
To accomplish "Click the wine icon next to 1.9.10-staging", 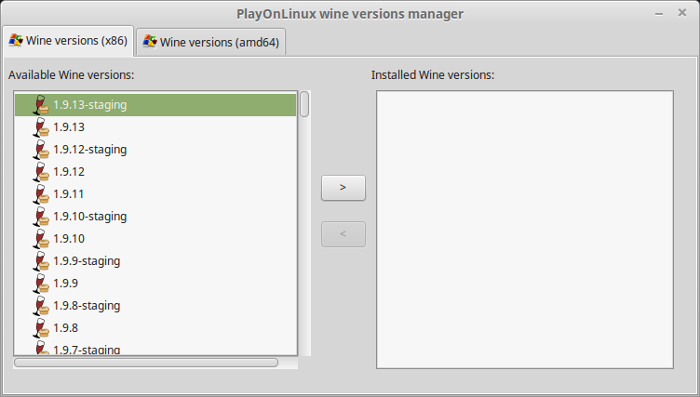I will (41, 217).
